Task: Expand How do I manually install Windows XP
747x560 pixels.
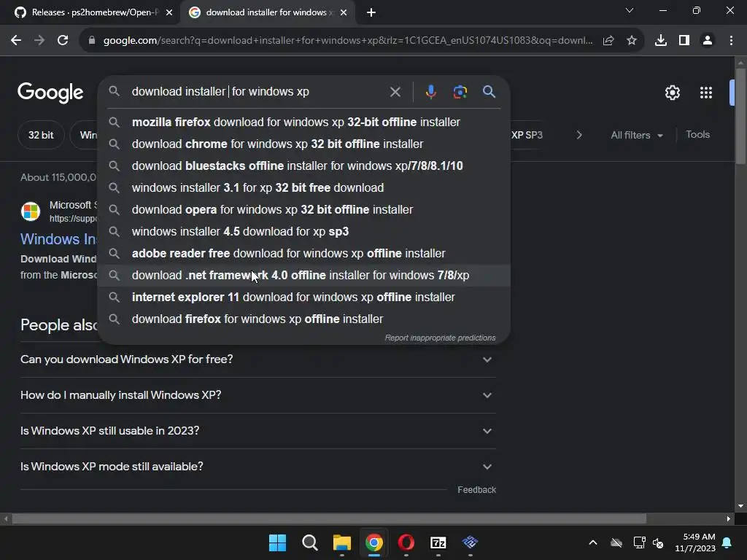Action: tap(258, 395)
